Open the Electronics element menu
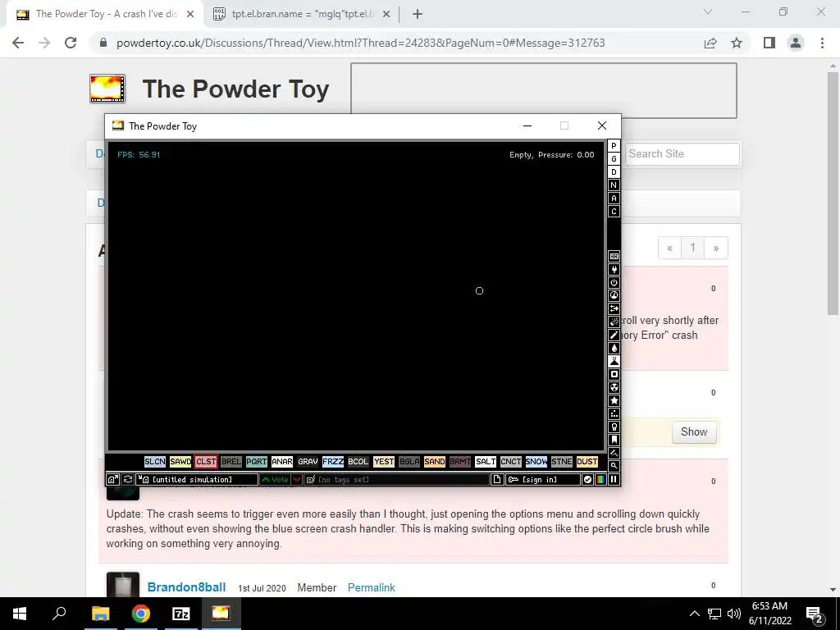This screenshot has height=630, width=840. coord(614,269)
